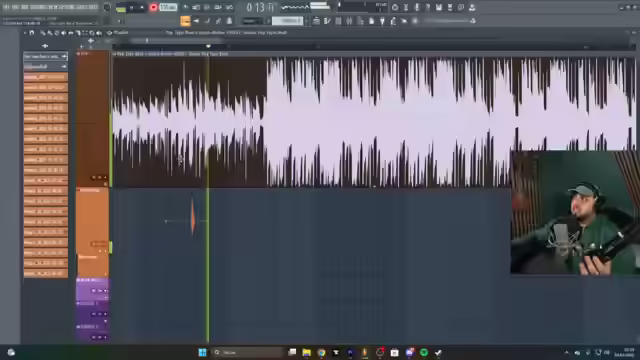Image resolution: width=640 pixels, height=360 pixels.
Task: Select the first orange pattern in picker list
Action: [45, 77]
